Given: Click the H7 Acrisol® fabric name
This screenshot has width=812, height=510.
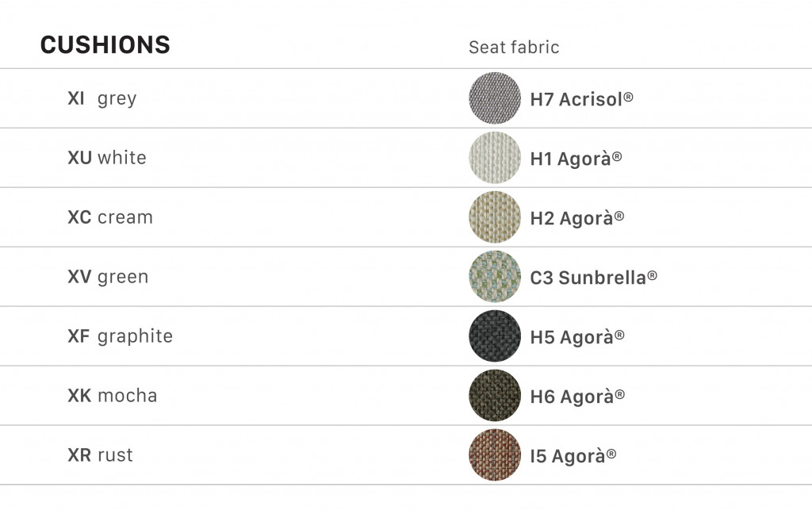Looking at the screenshot, I should [581, 99].
